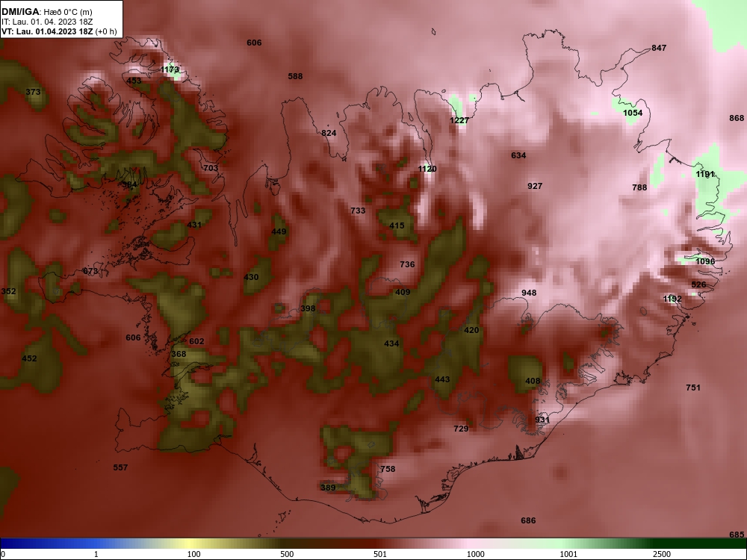Click the 415 value label
The image size is (747, 560).
coord(397,225)
